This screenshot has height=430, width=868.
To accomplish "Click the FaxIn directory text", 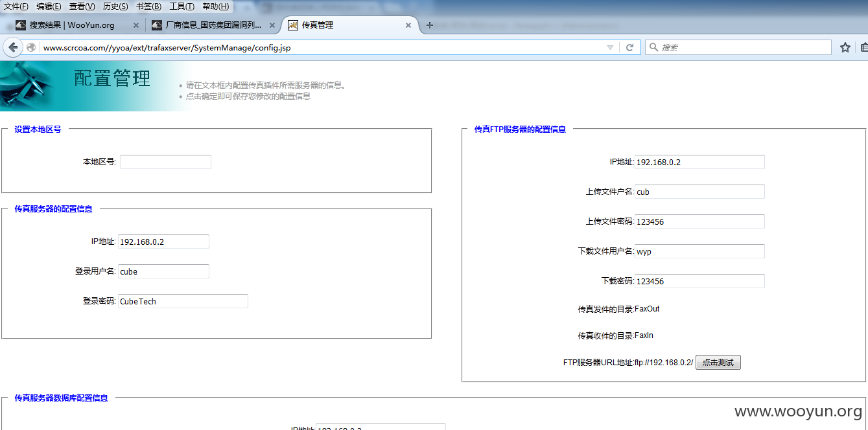I will click(644, 336).
